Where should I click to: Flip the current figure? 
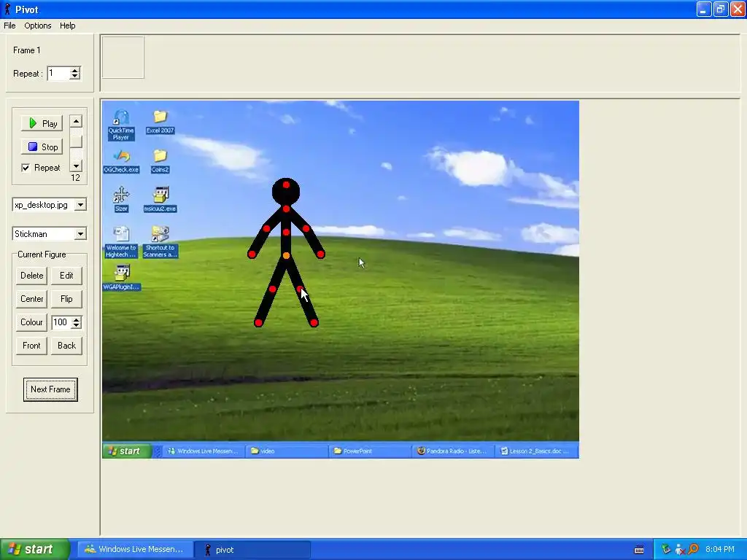(66, 299)
